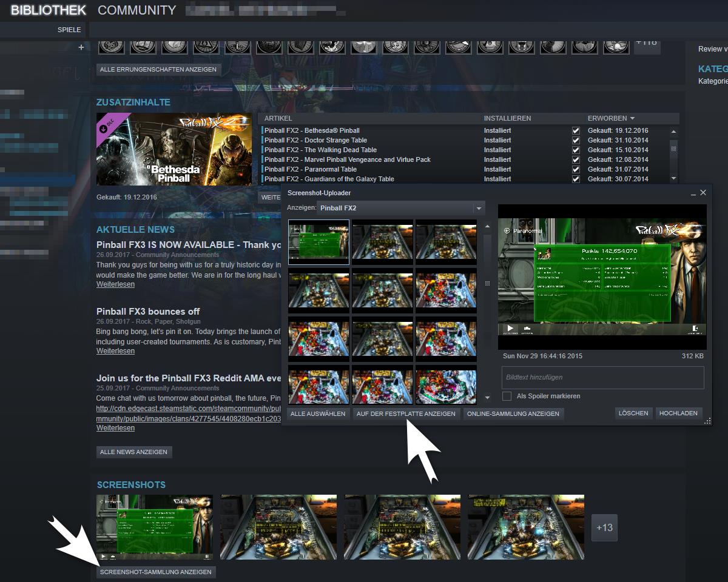This screenshot has height=582, width=728.
Task: Uncheck The Walking Dead Table install checkbox
Action: pos(576,150)
